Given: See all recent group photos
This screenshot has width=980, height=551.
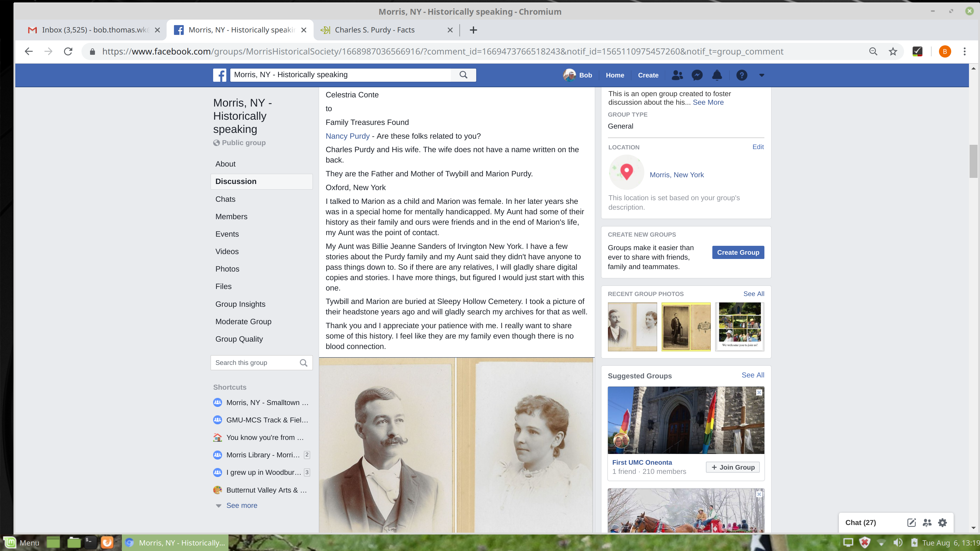Looking at the screenshot, I should (754, 294).
